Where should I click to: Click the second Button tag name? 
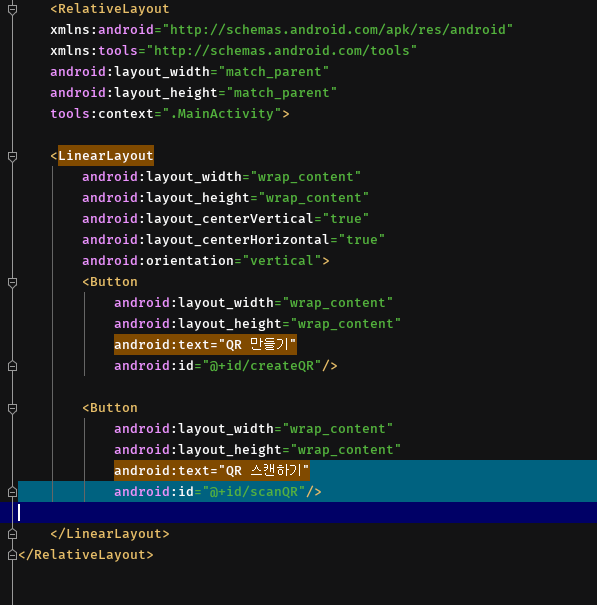pos(114,408)
